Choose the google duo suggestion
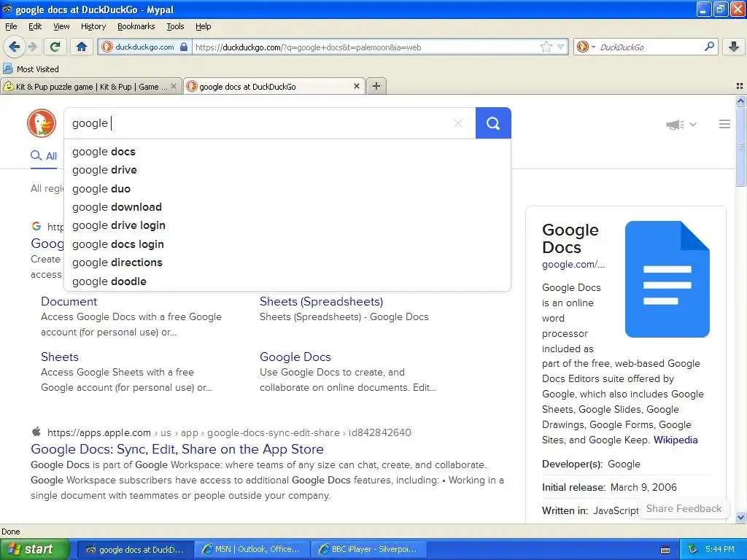The image size is (747, 560). click(x=287, y=189)
